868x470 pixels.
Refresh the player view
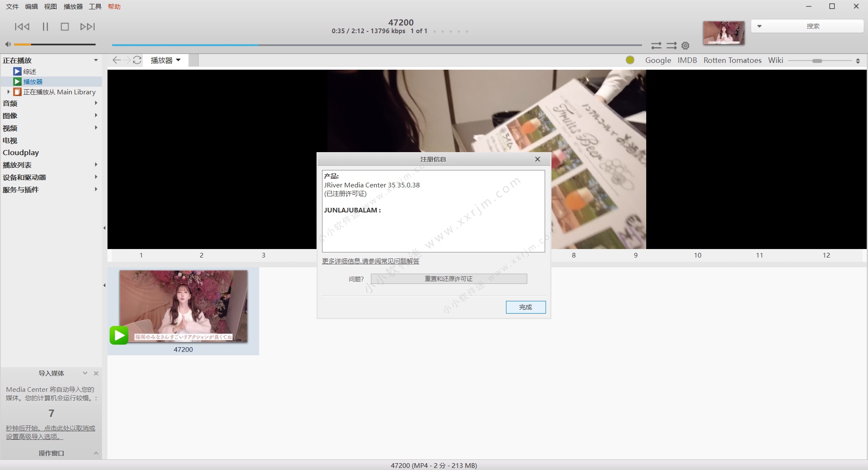click(x=137, y=60)
